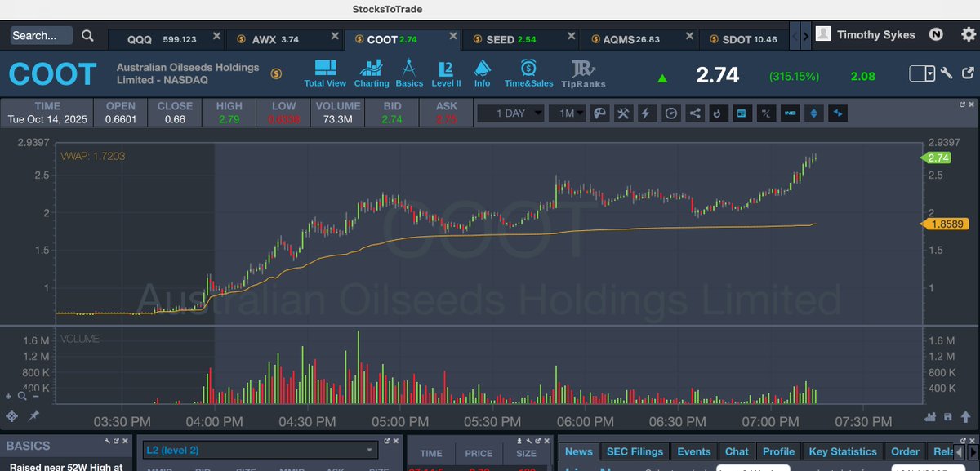Image resolution: width=980 pixels, height=471 pixels.
Task: Switch to the SDOT symbol tab
Action: point(743,38)
